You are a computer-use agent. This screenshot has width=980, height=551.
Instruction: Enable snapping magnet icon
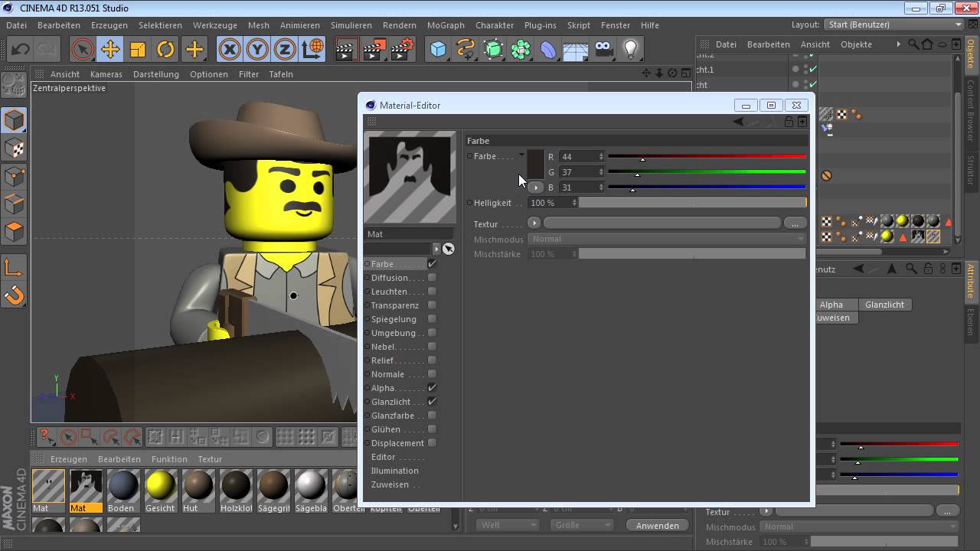(x=14, y=295)
